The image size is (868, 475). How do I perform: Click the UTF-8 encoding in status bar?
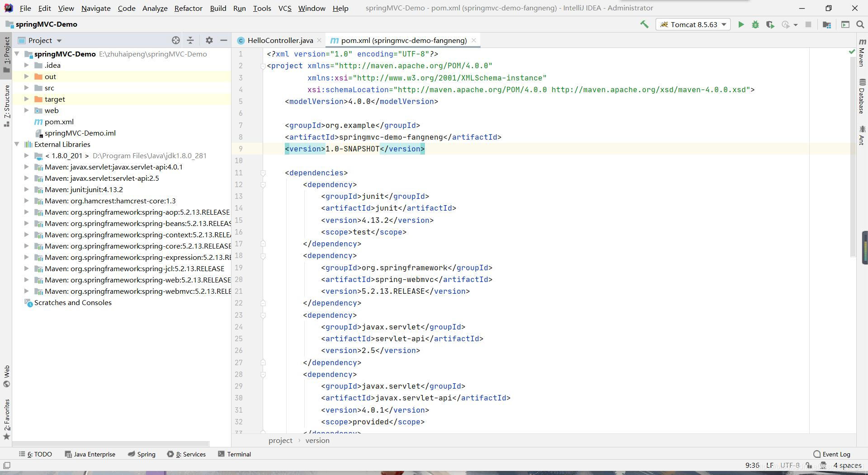click(789, 466)
